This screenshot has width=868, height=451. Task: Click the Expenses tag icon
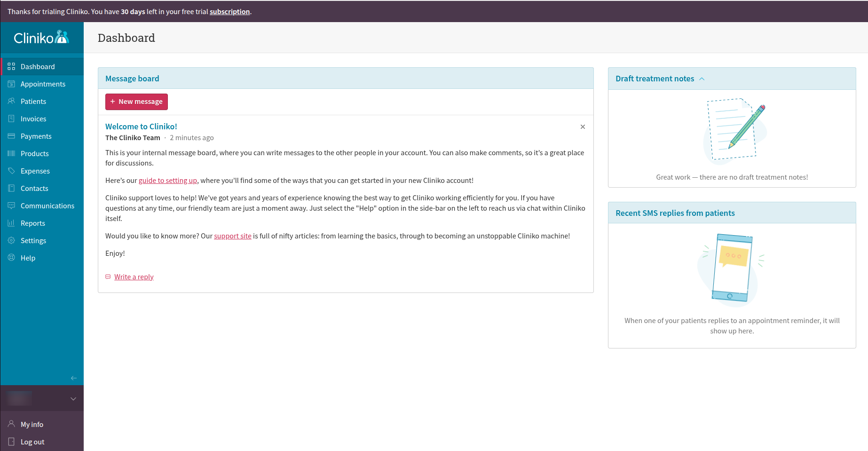pos(11,171)
